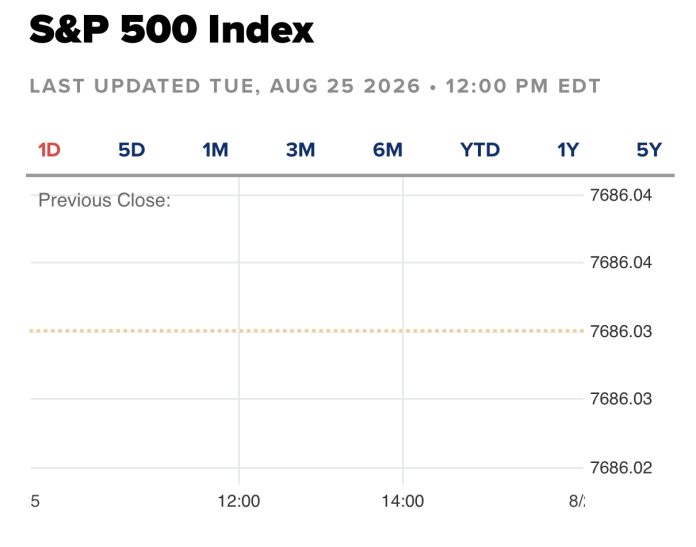
Task: Click the Previous Close label
Action: pyautogui.click(x=104, y=200)
